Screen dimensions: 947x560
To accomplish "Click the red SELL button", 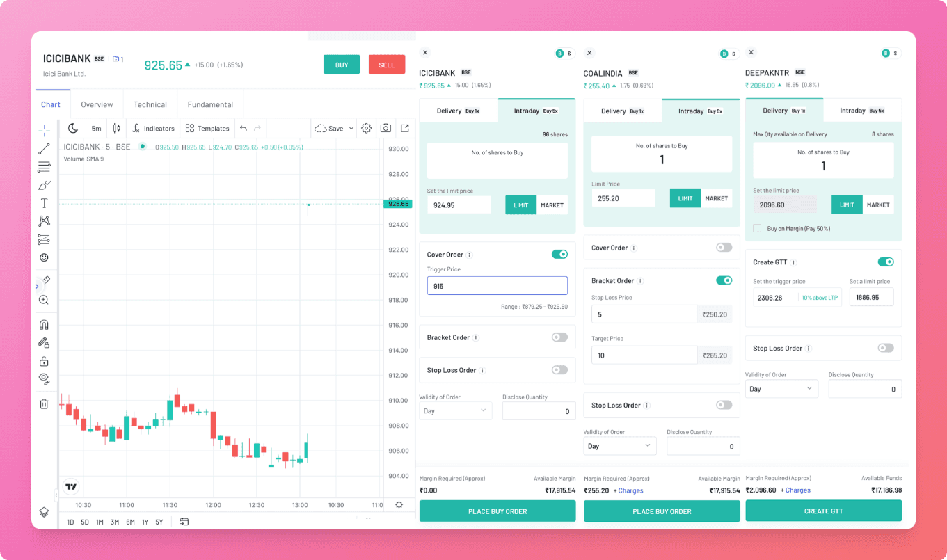I will pyautogui.click(x=387, y=65).
